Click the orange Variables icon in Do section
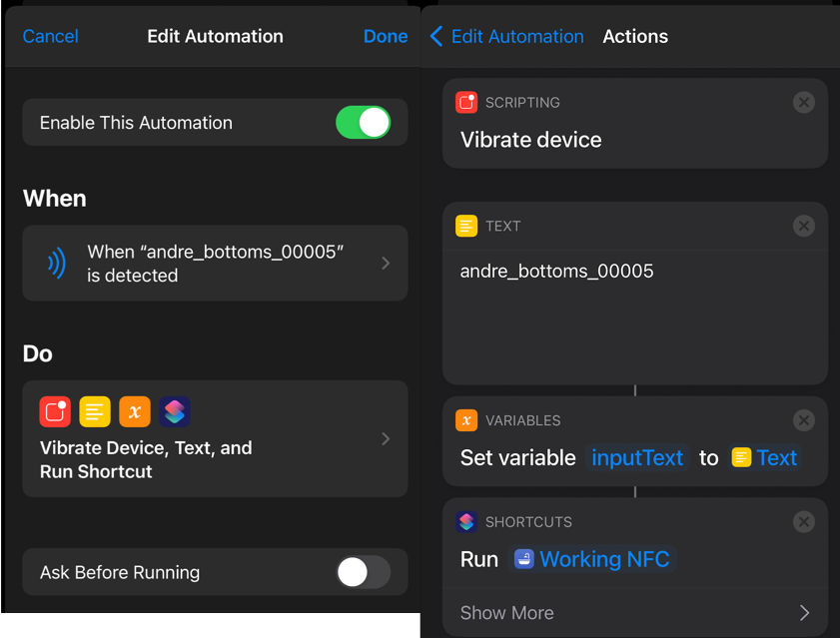The image size is (840, 638). coord(135,411)
